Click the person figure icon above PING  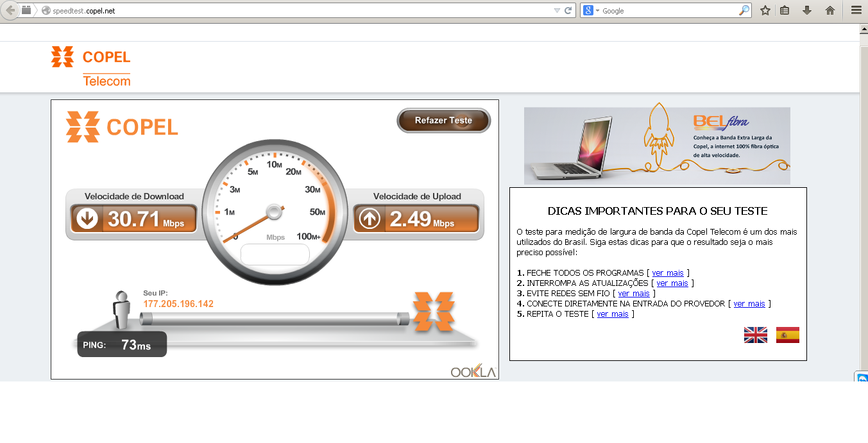122,310
